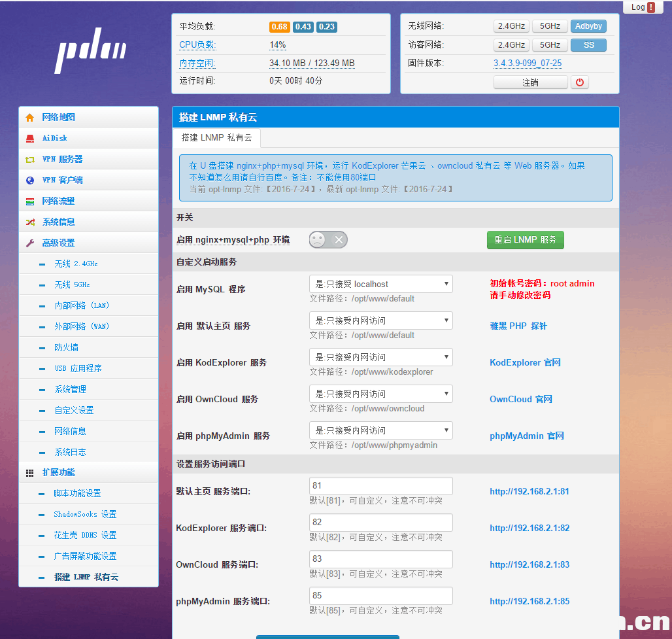
Task: Toggle guest 5GHz button in 访客网络 row
Action: 550,45
